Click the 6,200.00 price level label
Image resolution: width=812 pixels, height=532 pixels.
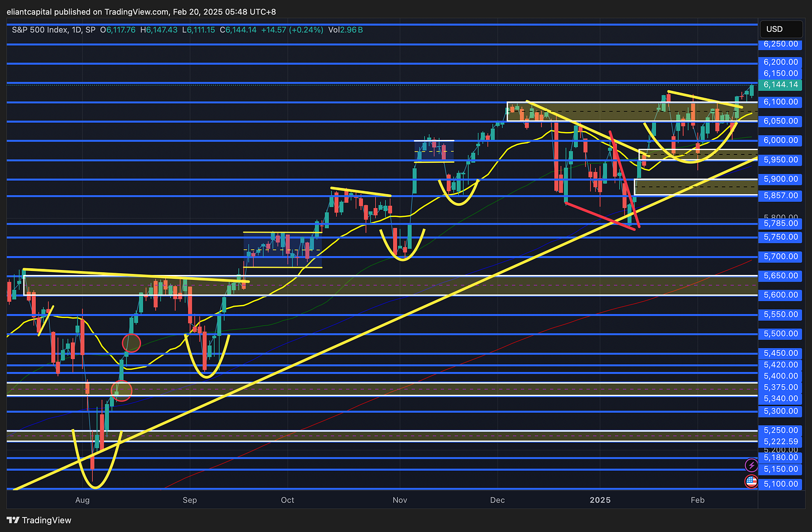(x=781, y=62)
